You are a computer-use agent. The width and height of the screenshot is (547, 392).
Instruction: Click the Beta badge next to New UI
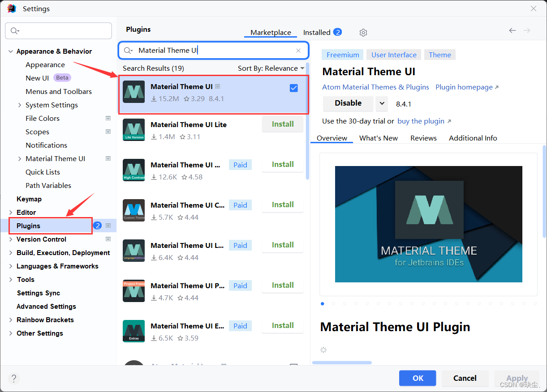[x=62, y=78]
